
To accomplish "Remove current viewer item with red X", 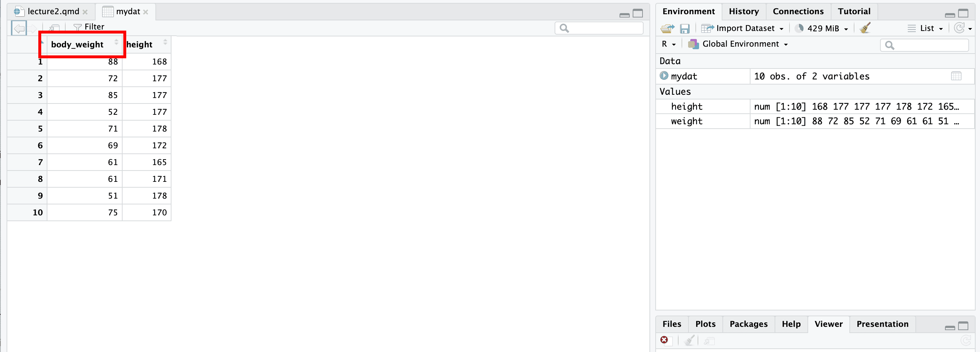I will tap(664, 340).
